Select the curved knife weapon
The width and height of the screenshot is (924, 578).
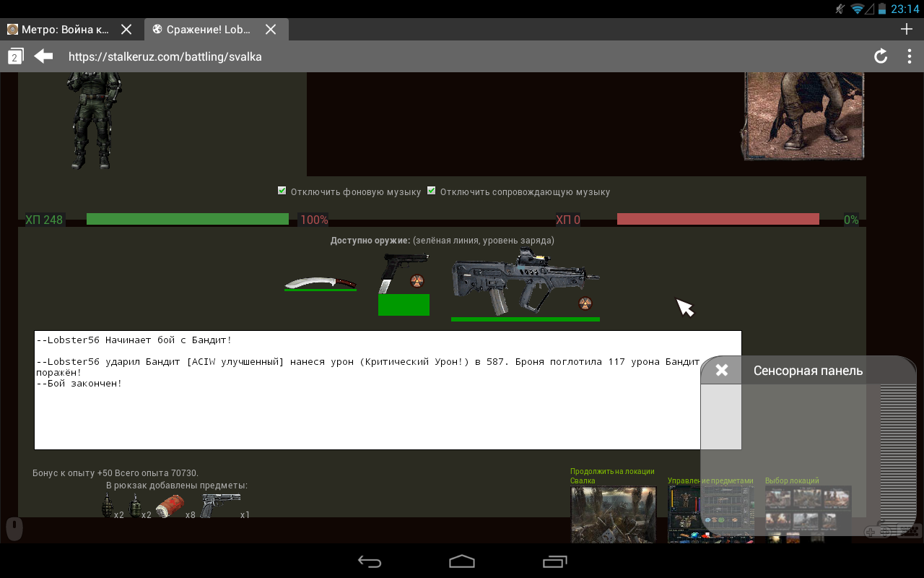pos(320,282)
